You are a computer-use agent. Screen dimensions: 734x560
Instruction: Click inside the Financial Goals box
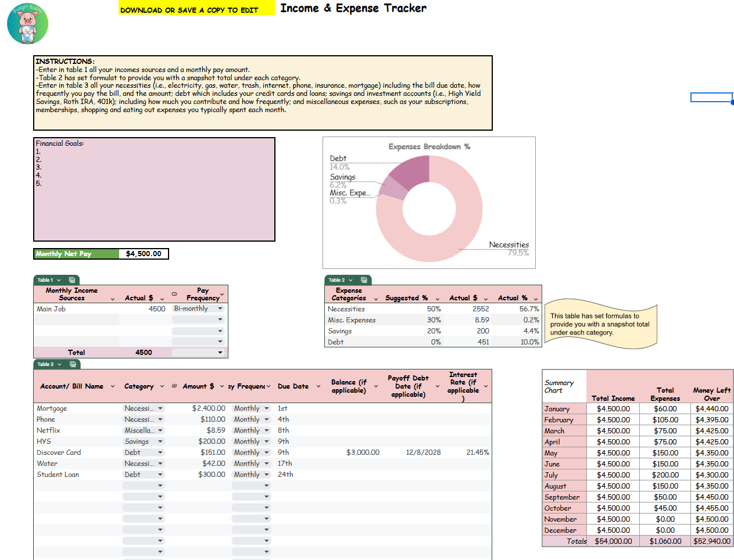(154, 189)
